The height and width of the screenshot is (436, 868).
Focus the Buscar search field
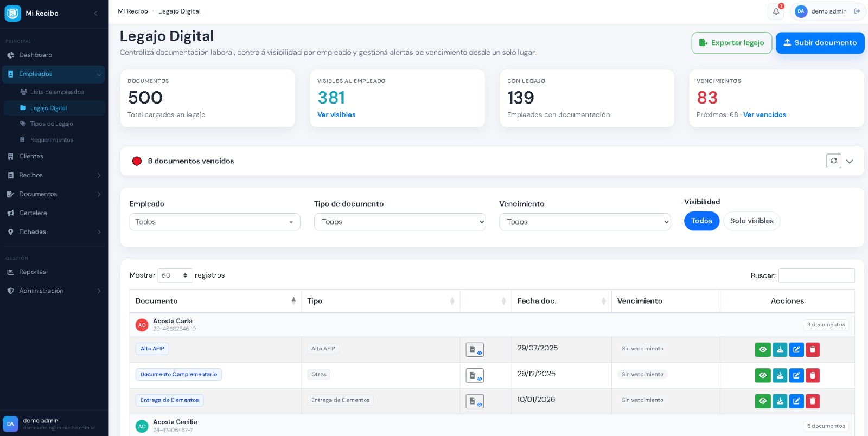click(x=816, y=275)
